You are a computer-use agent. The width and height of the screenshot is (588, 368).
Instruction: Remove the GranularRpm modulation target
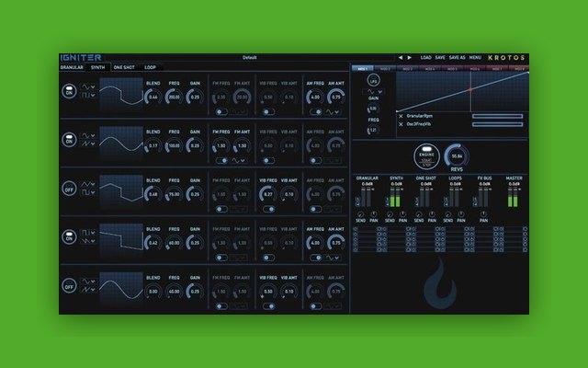tap(401, 116)
